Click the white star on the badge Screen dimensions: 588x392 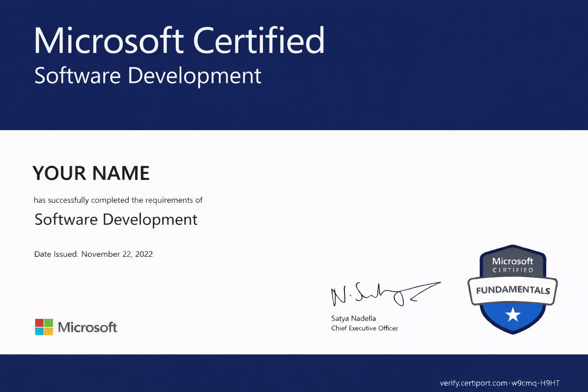(x=513, y=315)
